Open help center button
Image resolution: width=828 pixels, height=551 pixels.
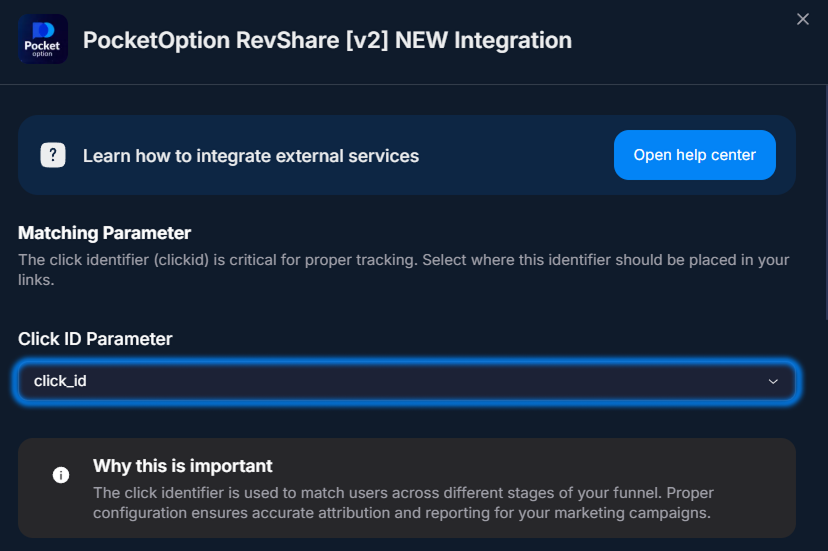(x=694, y=155)
